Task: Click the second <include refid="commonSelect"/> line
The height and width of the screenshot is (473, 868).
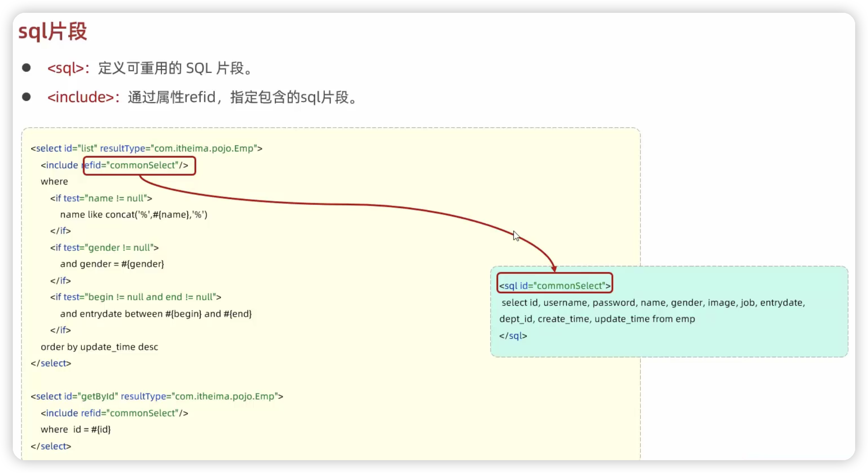Action: click(x=114, y=413)
